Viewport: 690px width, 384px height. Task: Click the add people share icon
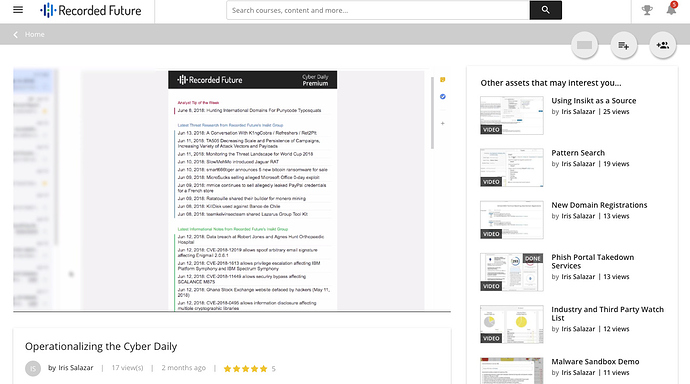[663, 45]
